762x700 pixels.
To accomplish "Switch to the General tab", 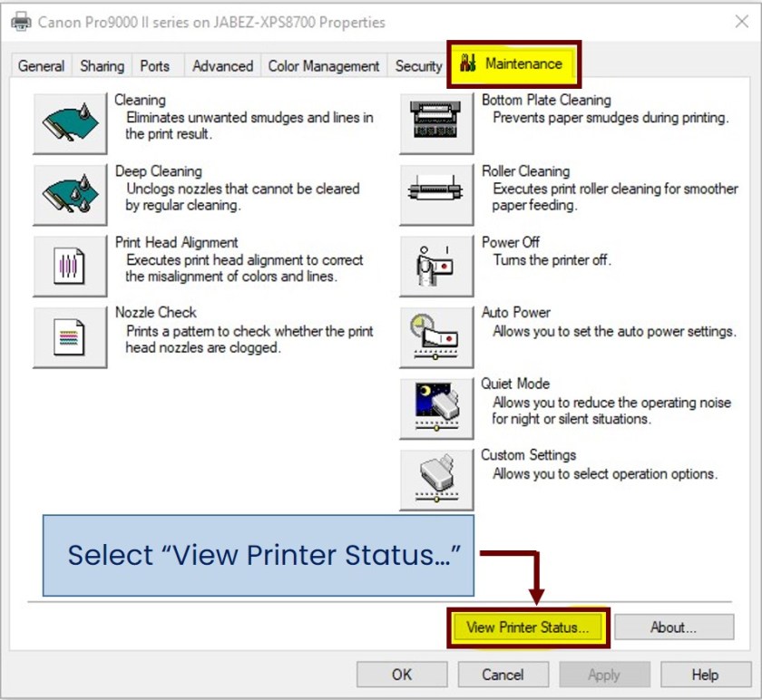I will (x=40, y=65).
